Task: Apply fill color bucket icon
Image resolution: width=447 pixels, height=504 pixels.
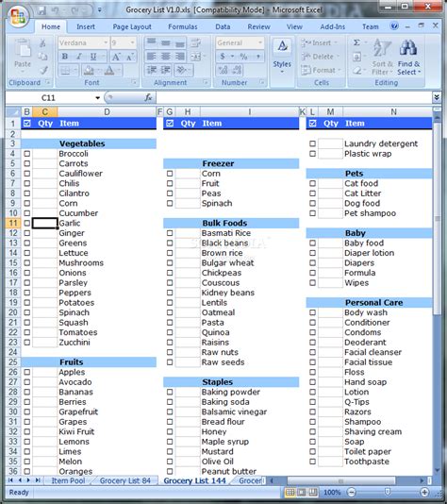Action: pos(89,70)
